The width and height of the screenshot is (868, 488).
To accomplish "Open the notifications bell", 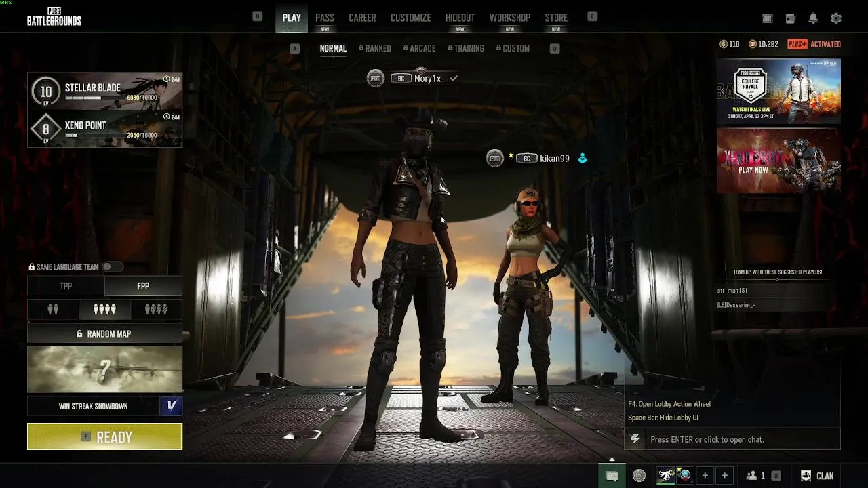I will click(x=813, y=18).
